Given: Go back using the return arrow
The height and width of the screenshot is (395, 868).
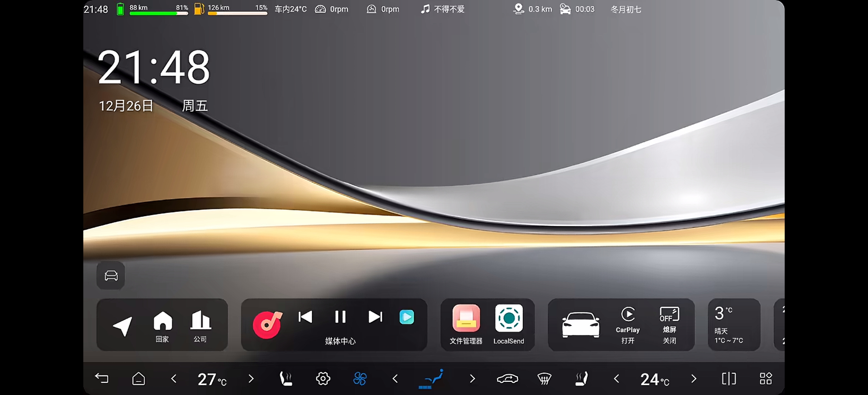Looking at the screenshot, I should click(x=102, y=379).
